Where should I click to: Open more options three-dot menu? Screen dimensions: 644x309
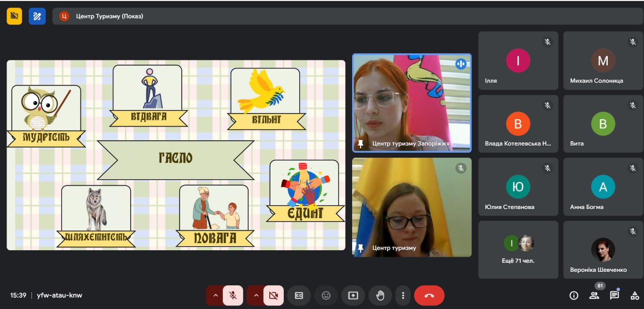point(403,295)
